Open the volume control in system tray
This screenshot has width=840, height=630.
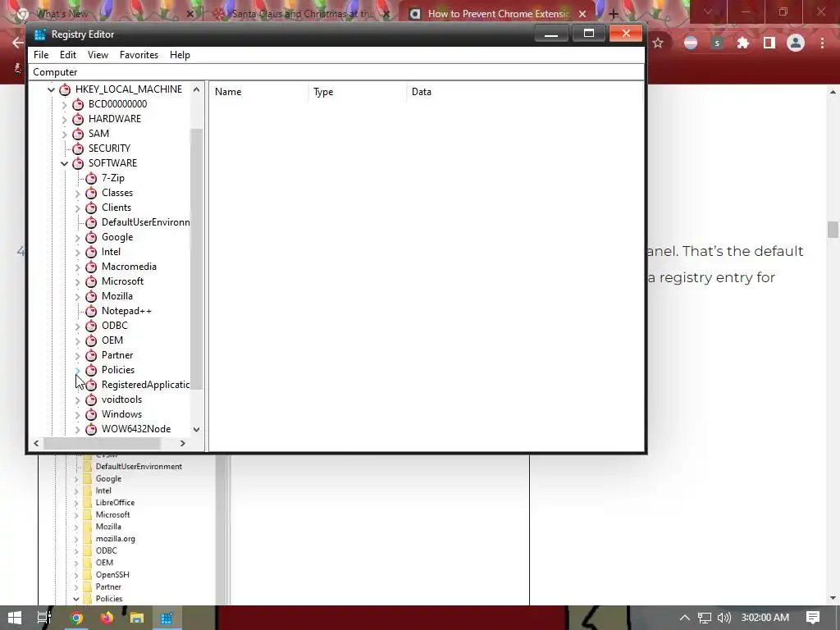(724, 618)
